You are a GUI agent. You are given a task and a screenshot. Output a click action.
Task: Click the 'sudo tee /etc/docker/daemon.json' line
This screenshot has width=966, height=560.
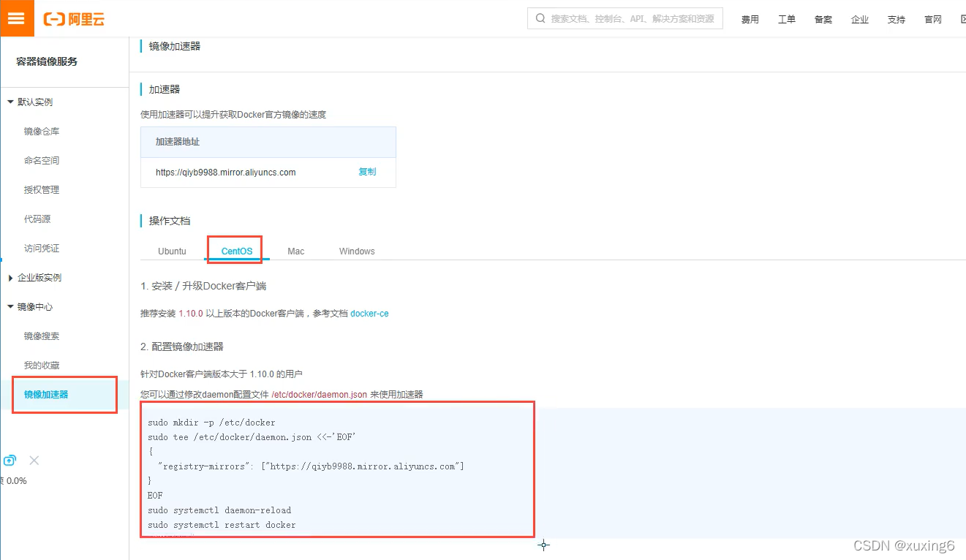[252, 437]
